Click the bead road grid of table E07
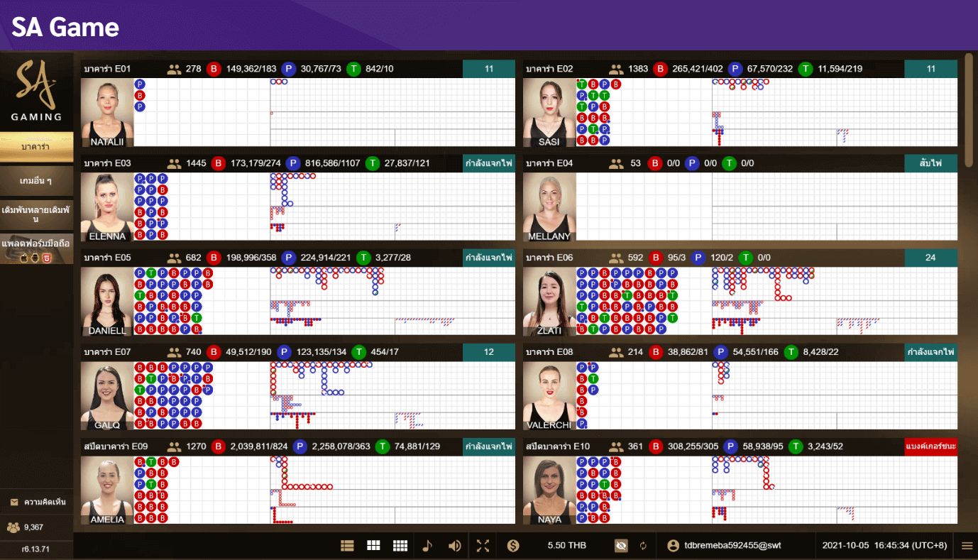The width and height of the screenshot is (978, 560). 202,395
